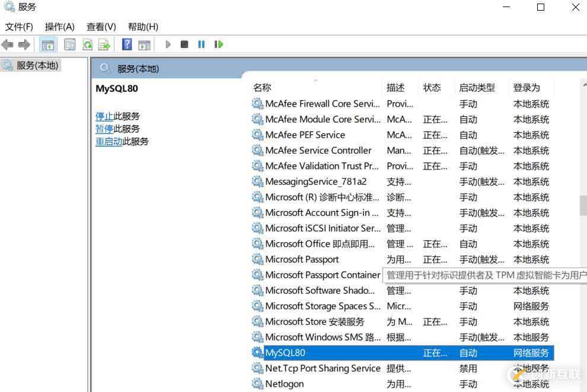The width and height of the screenshot is (587, 392).
Task: Click gear icon beside MessagingService_781a2
Action: (x=257, y=181)
